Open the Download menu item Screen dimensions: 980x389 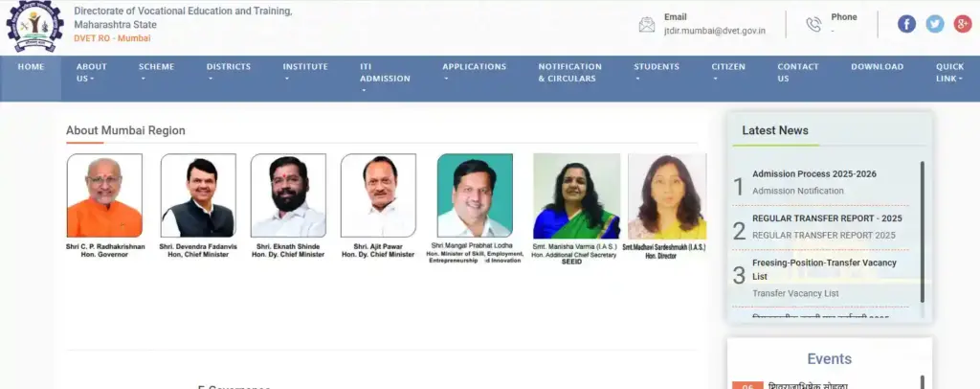tap(877, 67)
